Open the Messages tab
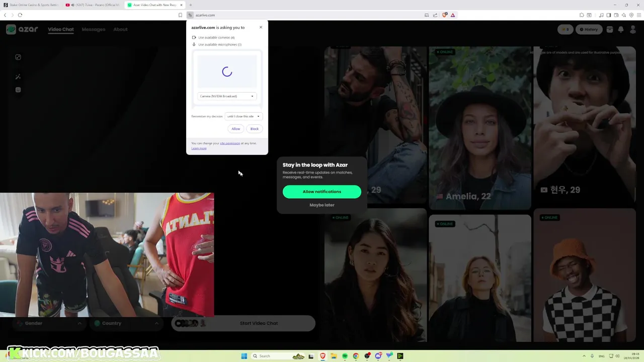Viewport: 644px width, 362px height. (94, 29)
